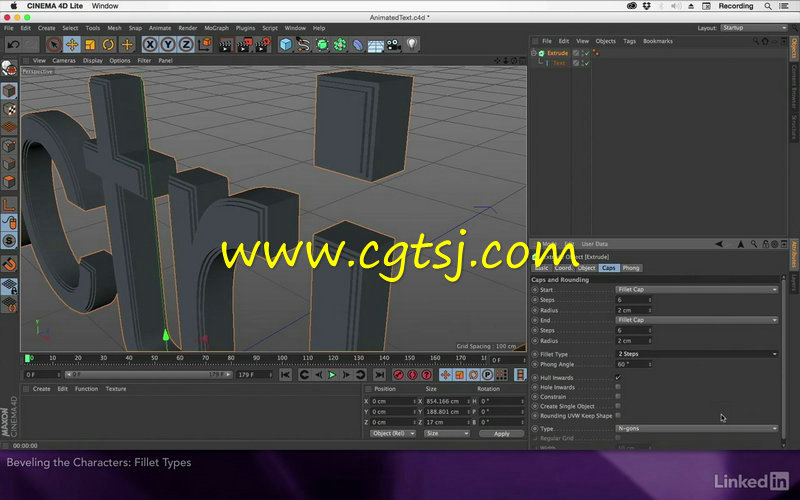The height and width of the screenshot is (500, 800).
Task: Switch to the Object tab in attributes
Action: tap(586, 268)
